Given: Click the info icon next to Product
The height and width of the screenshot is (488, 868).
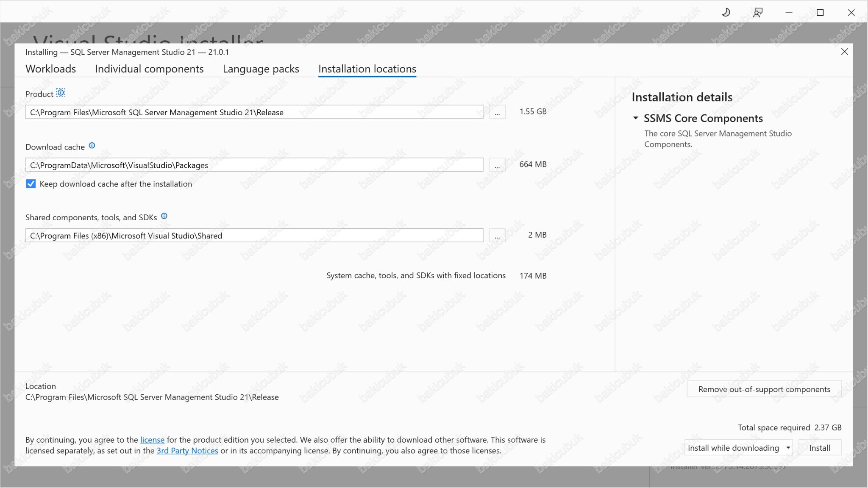Looking at the screenshot, I should click(61, 92).
